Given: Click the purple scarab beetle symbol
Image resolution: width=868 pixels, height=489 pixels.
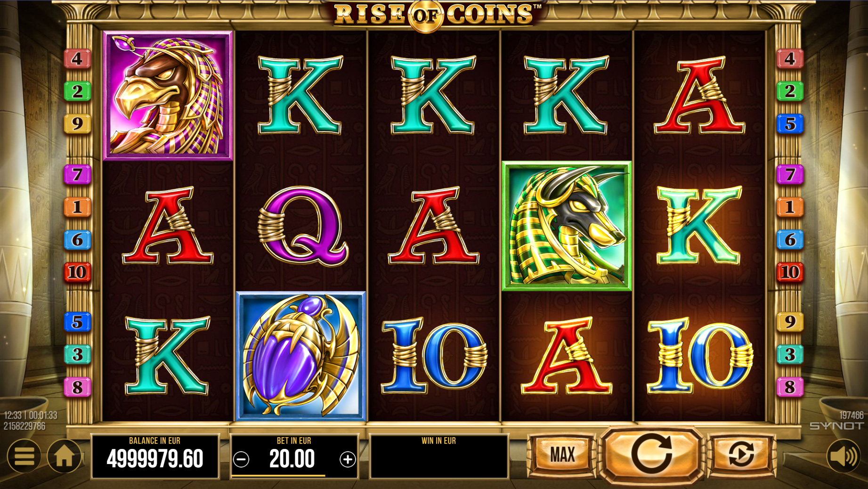Looking at the screenshot, I should [x=301, y=356].
